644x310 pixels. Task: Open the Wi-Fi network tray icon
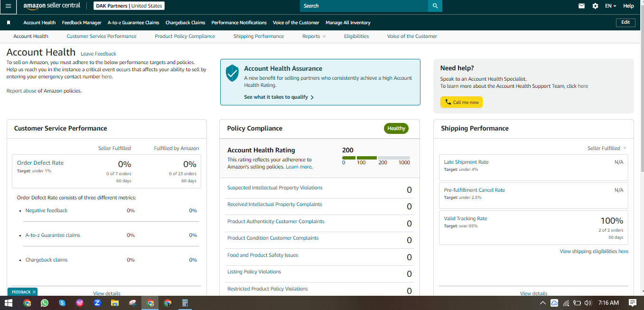click(x=566, y=303)
